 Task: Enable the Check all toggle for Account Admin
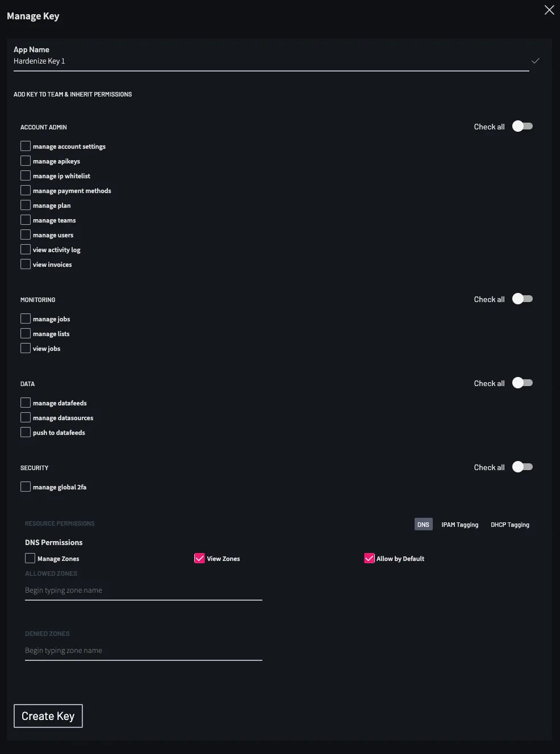tap(521, 126)
